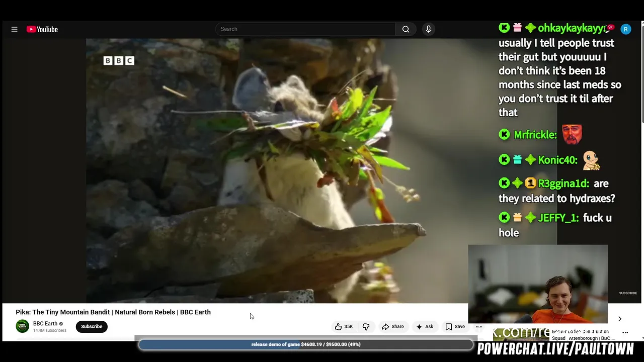644x362 pixels.
Task: Go to YouTube home via logo
Action: click(x=42, y=29)
